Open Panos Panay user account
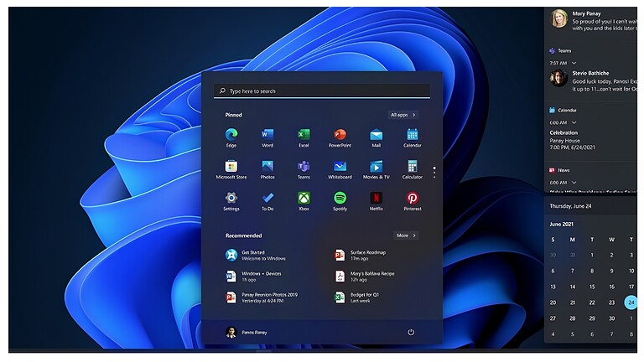 click(x=247, y=333)
